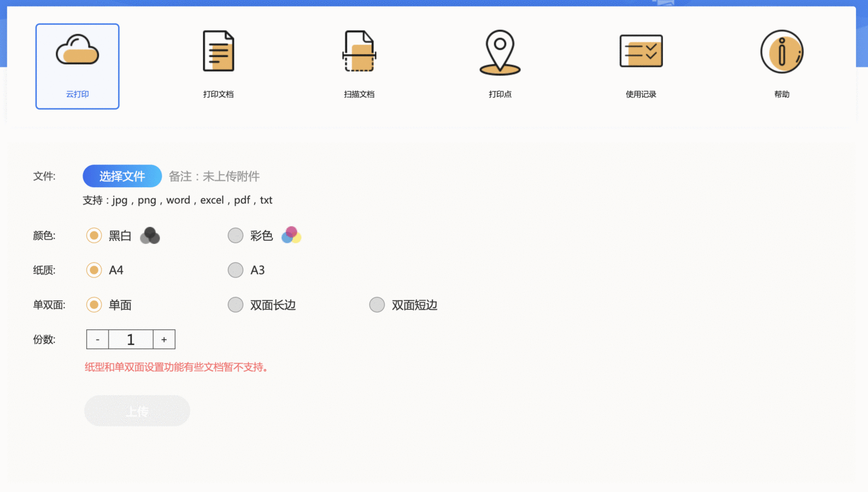Image resolution: width=868 pixels, height=492 pixels.
Task: Click the copies number input field
Action: [x=131, y=340]
